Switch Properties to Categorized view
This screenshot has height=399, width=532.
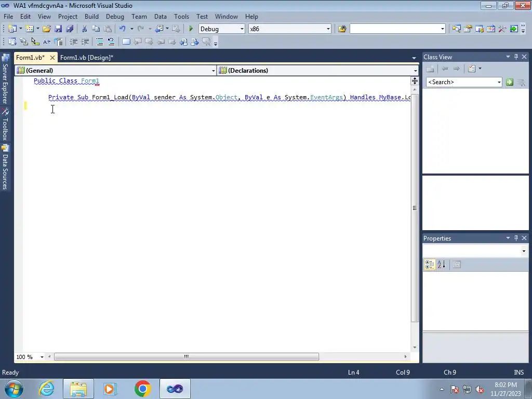[430, 264]
